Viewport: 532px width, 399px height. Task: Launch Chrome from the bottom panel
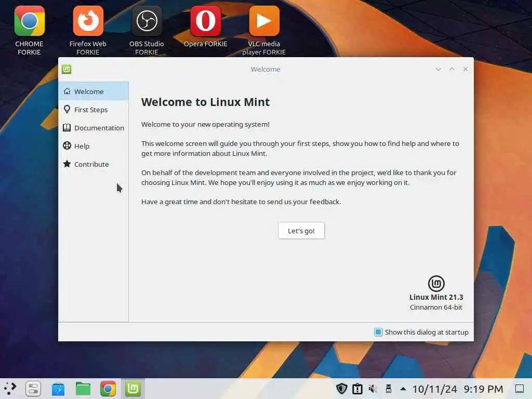click(x=108, y=389)
